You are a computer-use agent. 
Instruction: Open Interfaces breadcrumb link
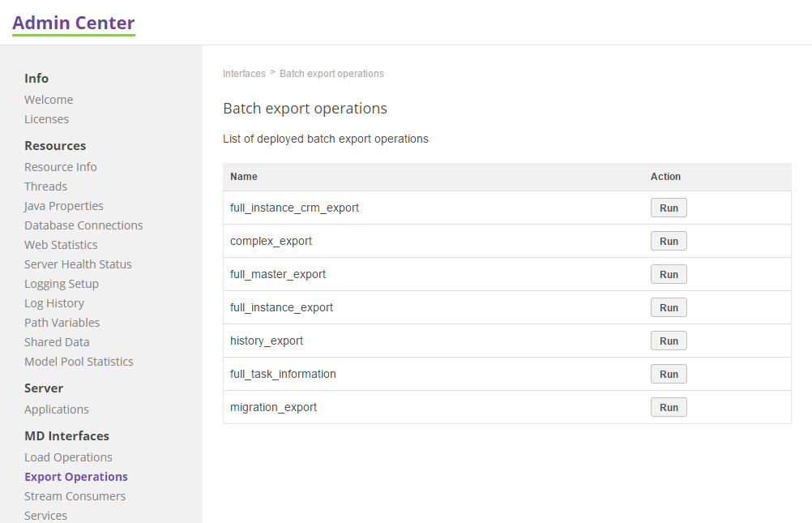pos(244,73)
